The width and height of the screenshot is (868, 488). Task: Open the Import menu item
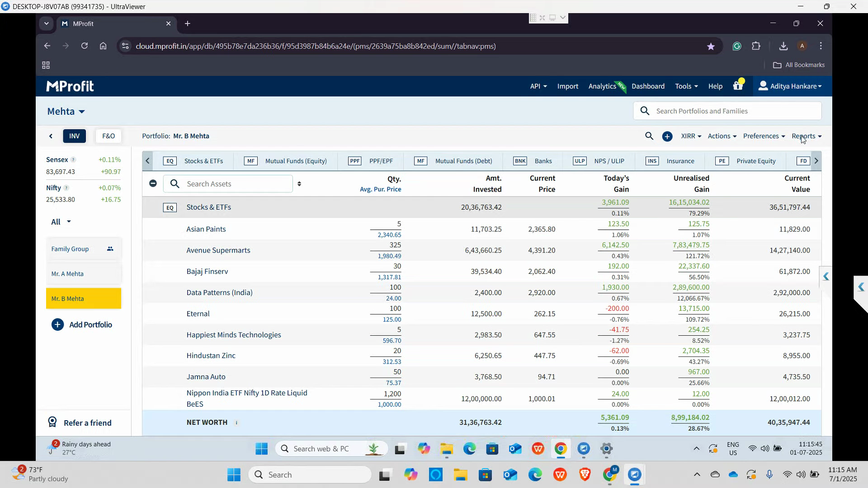(x=568, y=86)
